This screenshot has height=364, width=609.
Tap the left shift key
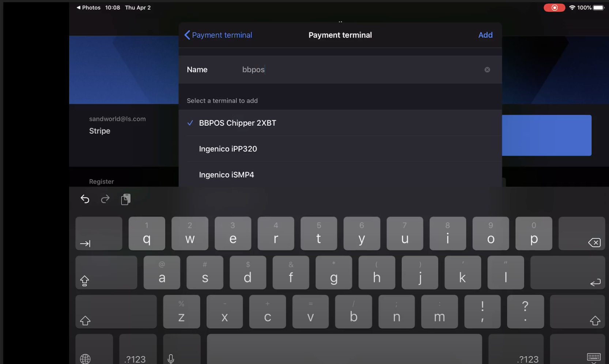tap(116, 312)
